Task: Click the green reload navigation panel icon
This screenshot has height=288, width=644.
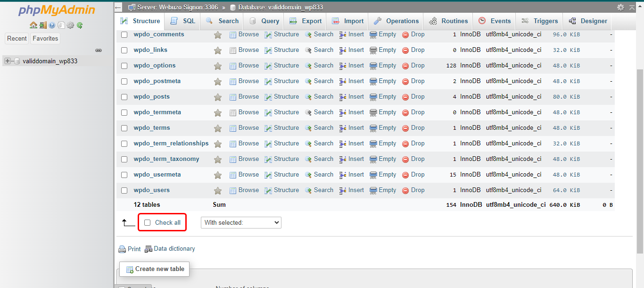Action: (x=80, y=25)
